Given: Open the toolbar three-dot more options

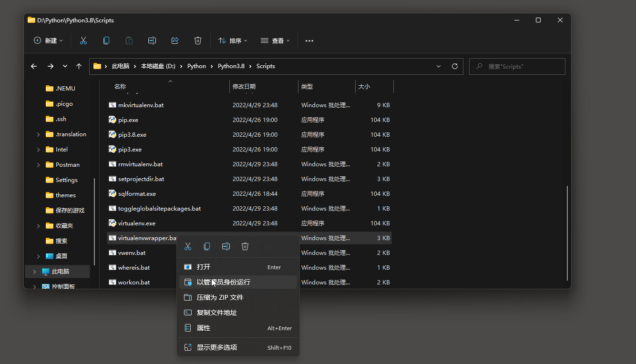Looking at the screenshot, I should [x=309, y=41].
